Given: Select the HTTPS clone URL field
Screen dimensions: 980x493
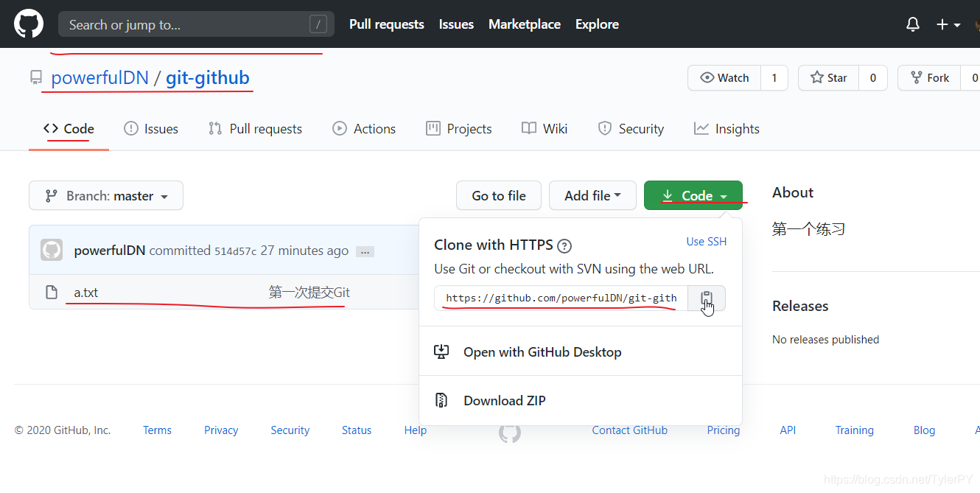Looking at the screenshot, I should pyautogui.click(x=561, y=298).
